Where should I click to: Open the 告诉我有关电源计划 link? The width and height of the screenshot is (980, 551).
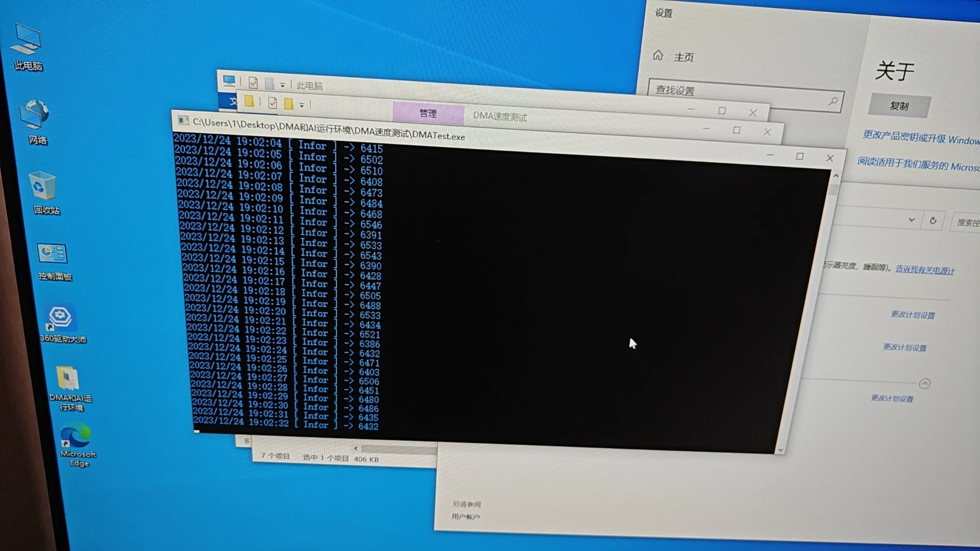pyautogui.click(x=924, y=270)
